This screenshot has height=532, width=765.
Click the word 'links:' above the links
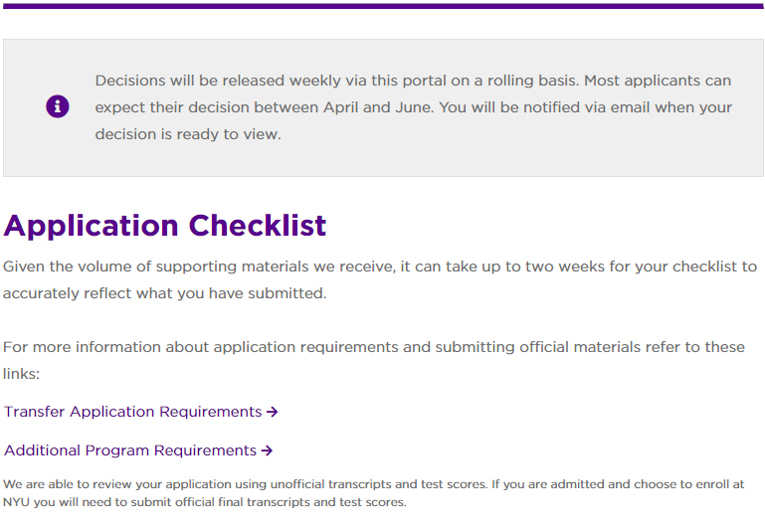point(21,374)
